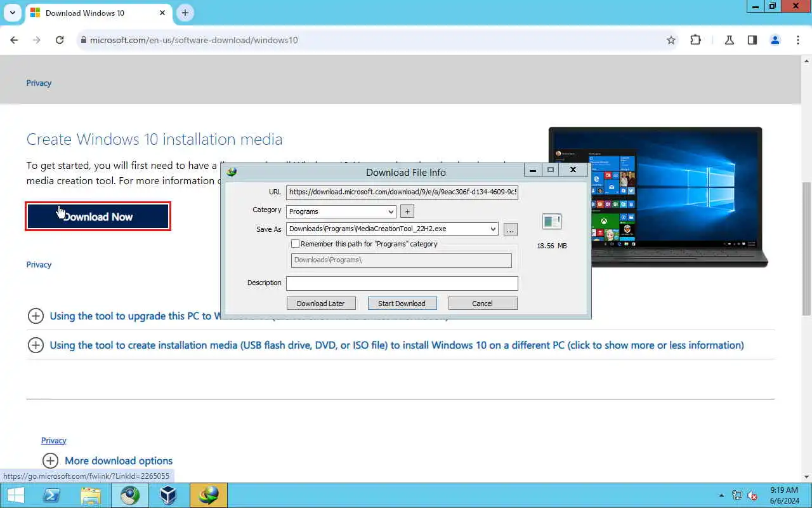Click the network icon in system tray

click(x=737, y=495)
